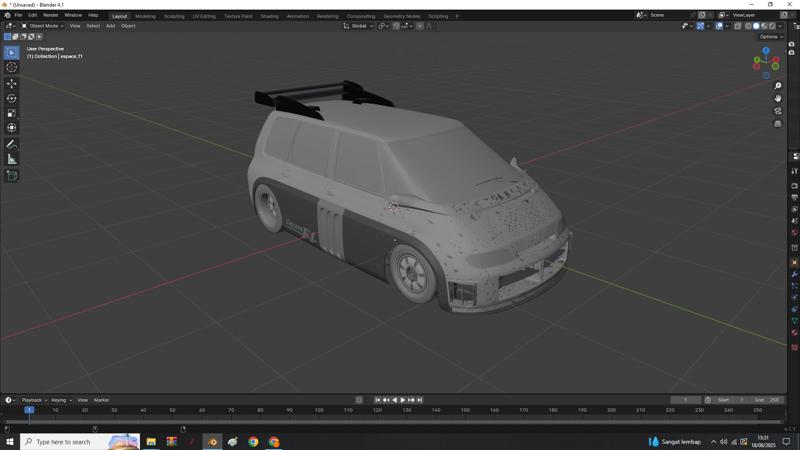Open the Object properties tab
Screen dimensions: 800x450
794,262
